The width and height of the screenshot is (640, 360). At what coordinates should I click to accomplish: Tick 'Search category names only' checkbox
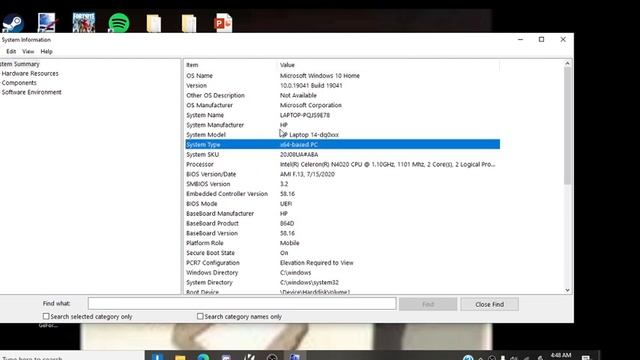(x=200, y=316)
